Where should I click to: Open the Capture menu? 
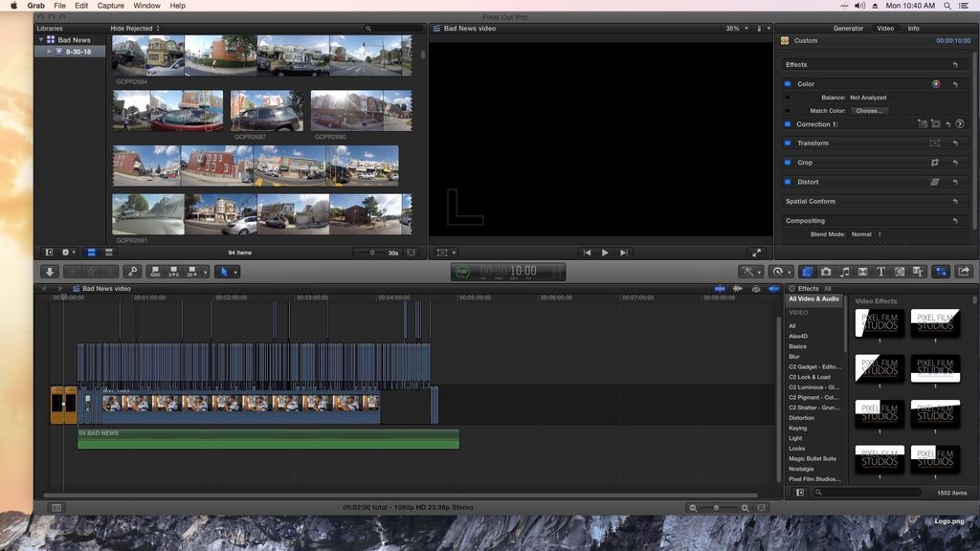111,6
